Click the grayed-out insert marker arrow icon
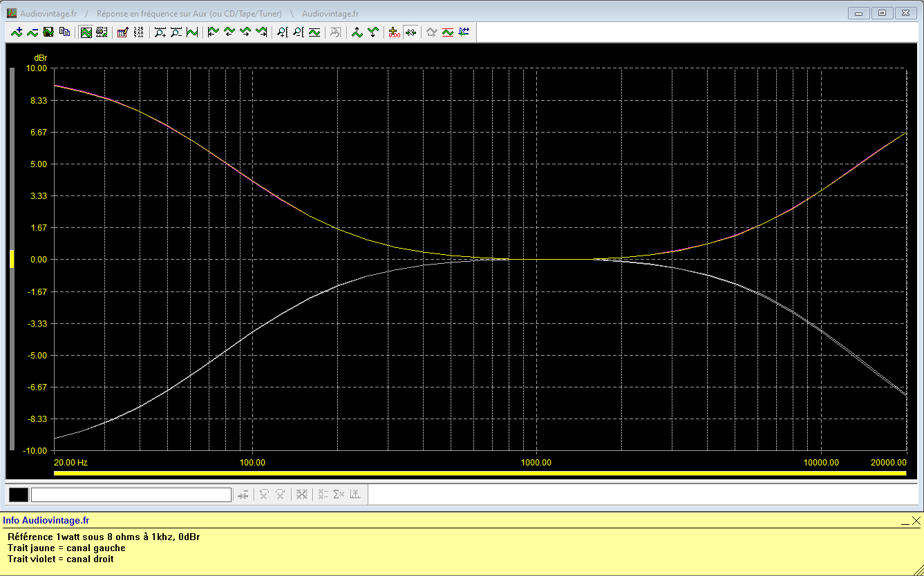The width and height of the screenshot is (924, 576). pyautogui.click(x=243, y=495)
